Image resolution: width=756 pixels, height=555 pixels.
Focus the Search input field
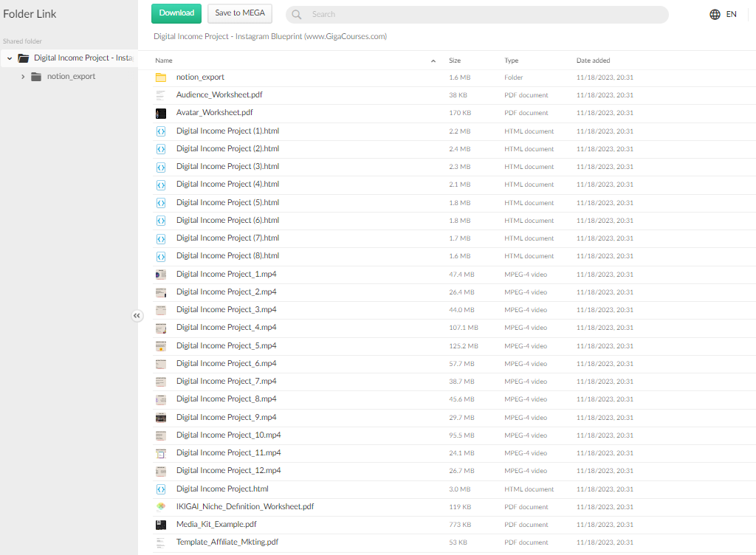[480, 14]
